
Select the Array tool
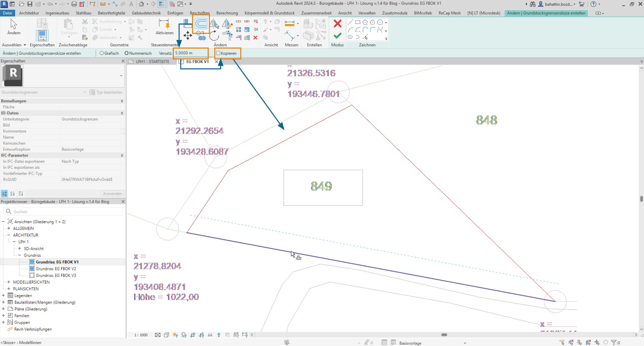point(238,30)
